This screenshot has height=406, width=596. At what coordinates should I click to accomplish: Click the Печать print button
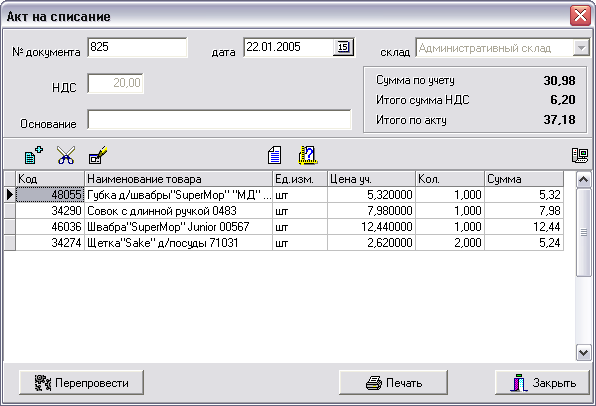point(393,382)
